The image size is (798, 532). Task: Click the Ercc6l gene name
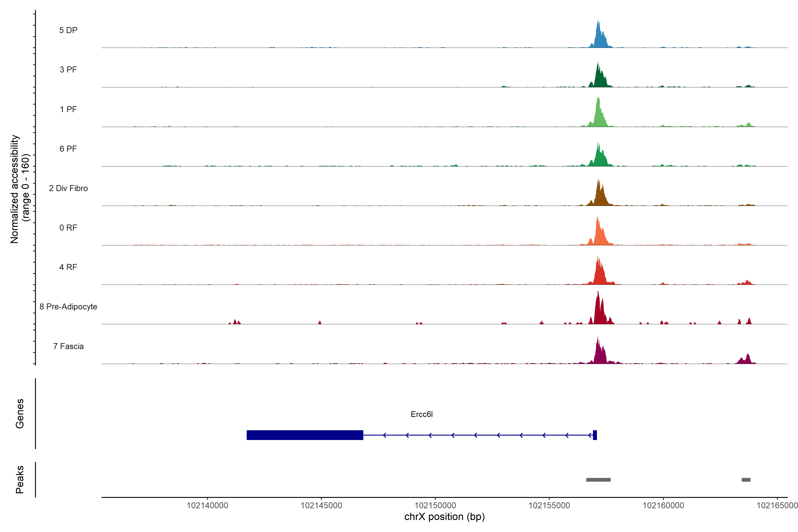click(421, 414)
